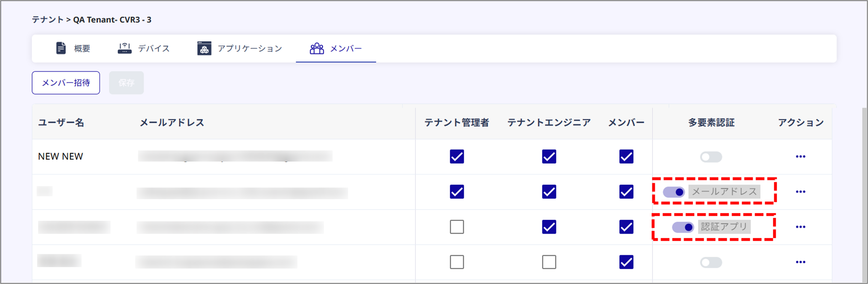Click the 多要素認証 column header
Screen dimensions: 868x284
pos(711,123)
